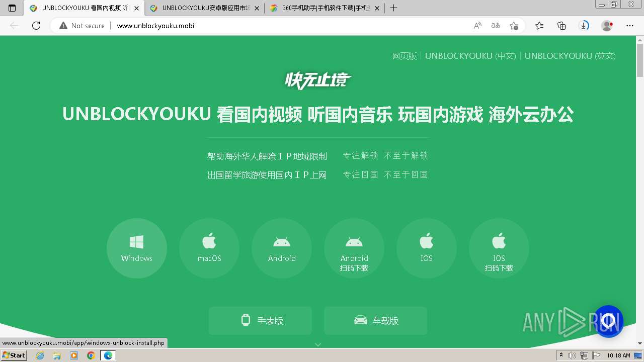Open the Action Center flag icon
Viewport: 644px width, 362px height.
(x=596, y=355)
